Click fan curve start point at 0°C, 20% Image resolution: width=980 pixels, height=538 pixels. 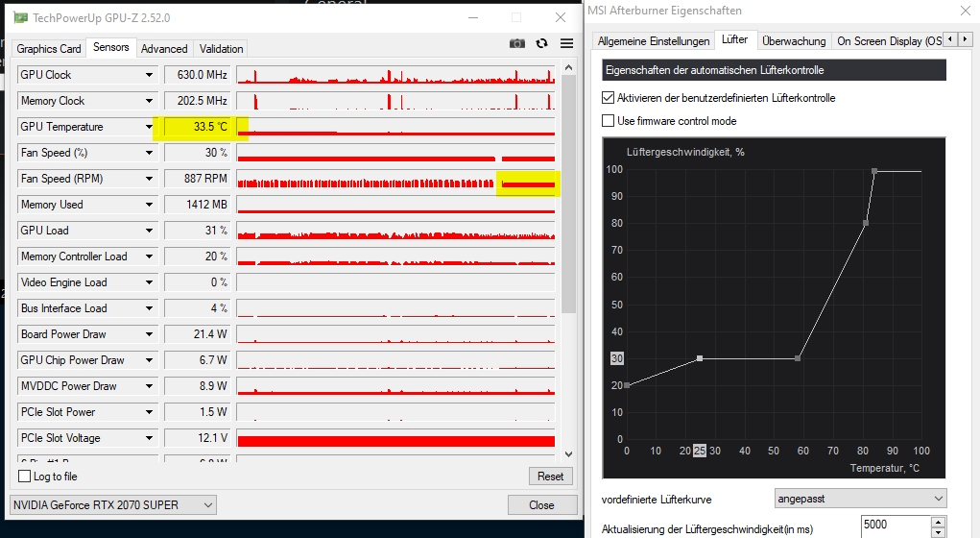pos(626,385)
